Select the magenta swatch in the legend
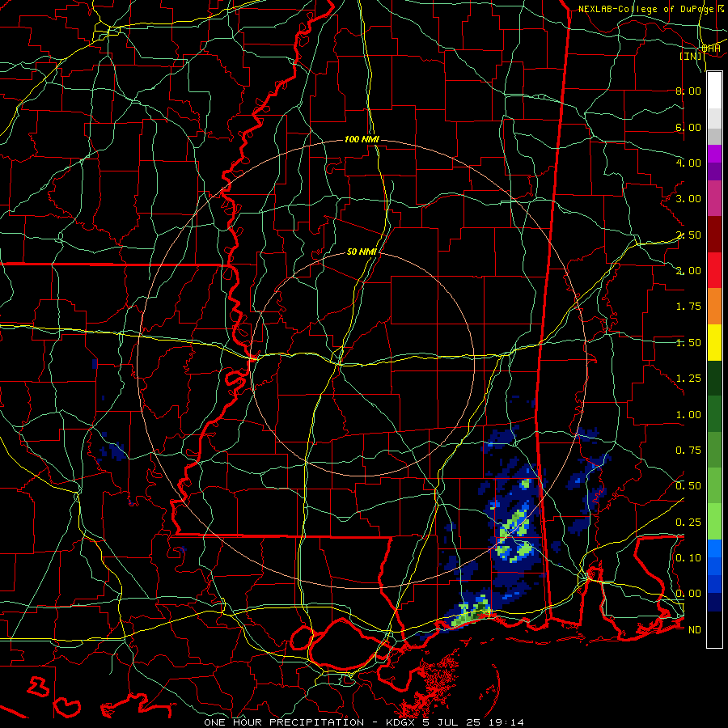 pyautogui.click(x=714, y=154)
